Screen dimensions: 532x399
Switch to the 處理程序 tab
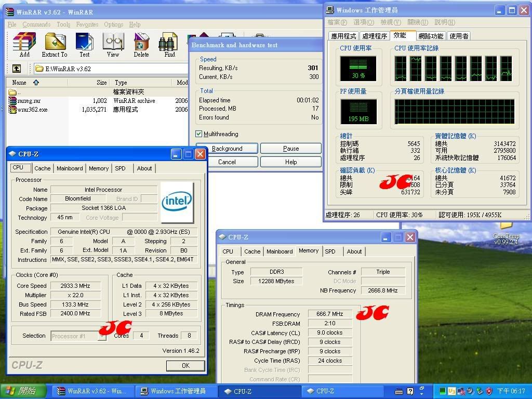click(375, 36)
